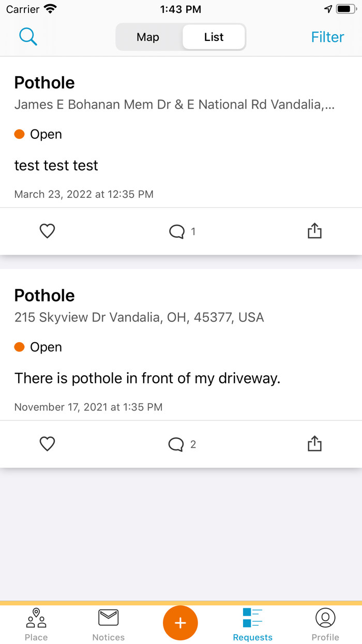Go to the Place tab

pos(36,625)
